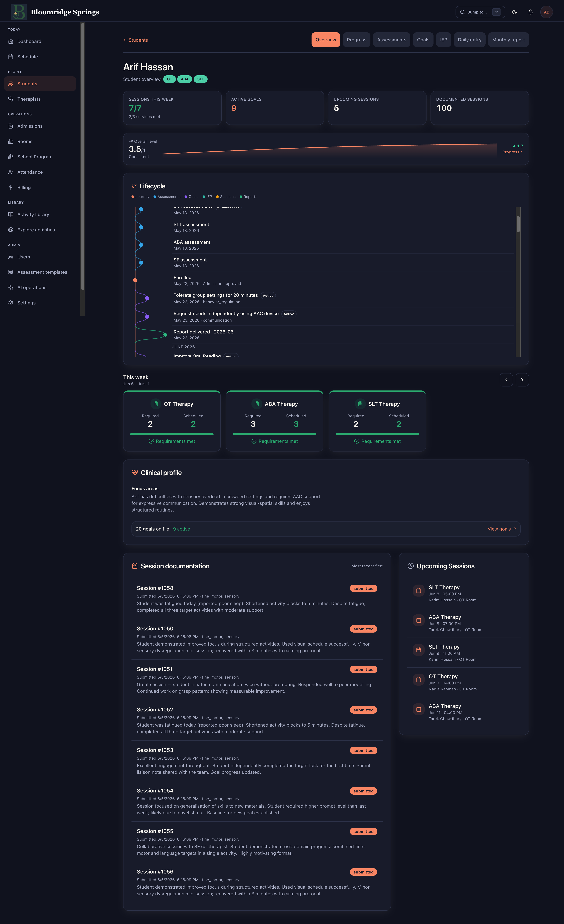
Task: Open the AB user avatar
Action: pos(546,12)
